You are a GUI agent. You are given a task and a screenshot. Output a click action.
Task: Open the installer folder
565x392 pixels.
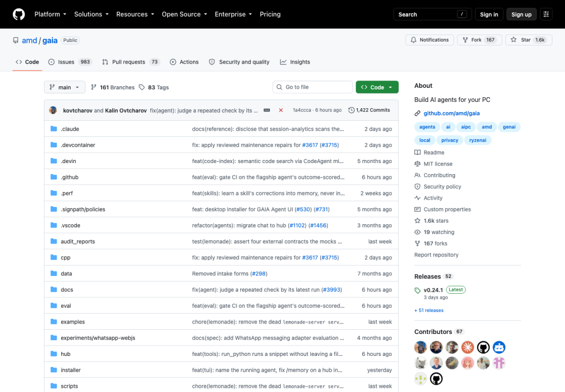(71, 370)
